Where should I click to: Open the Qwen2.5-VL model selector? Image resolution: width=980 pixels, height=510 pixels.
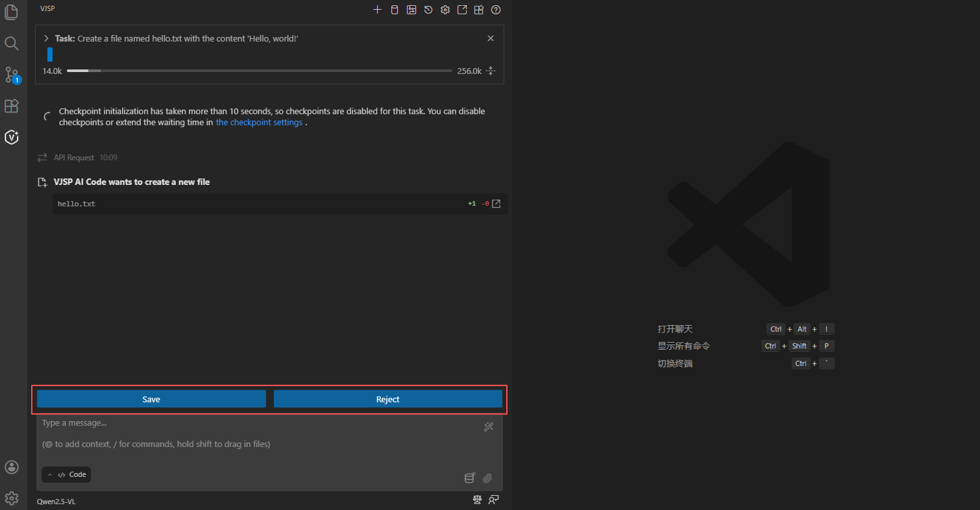coord(56,502)
